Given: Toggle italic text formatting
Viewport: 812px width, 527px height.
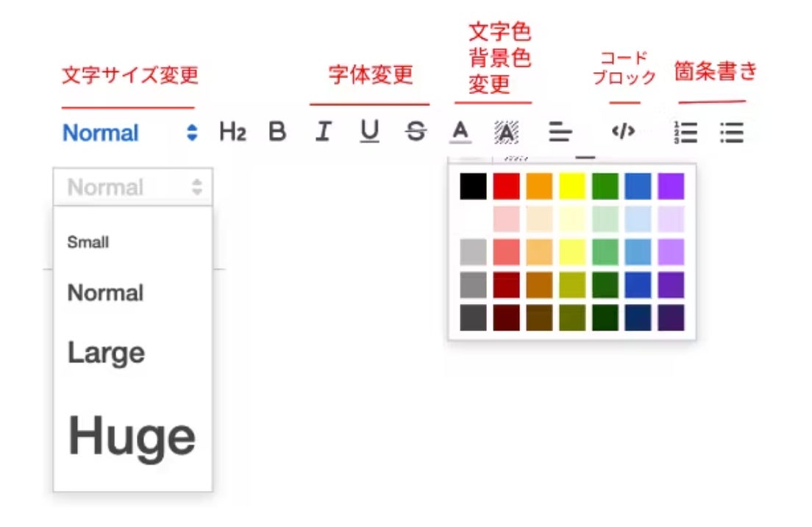Looking at the screenshot, I should point(322,132).
